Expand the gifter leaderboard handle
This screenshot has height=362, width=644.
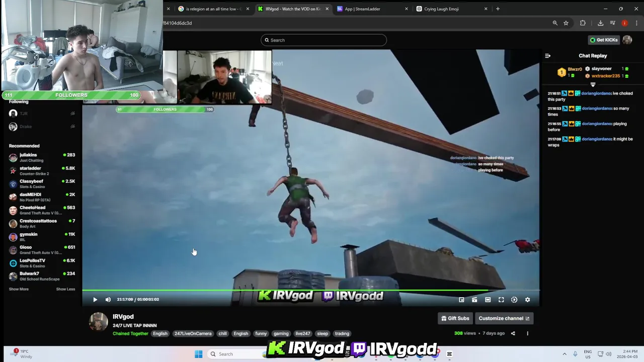[593, 84]
